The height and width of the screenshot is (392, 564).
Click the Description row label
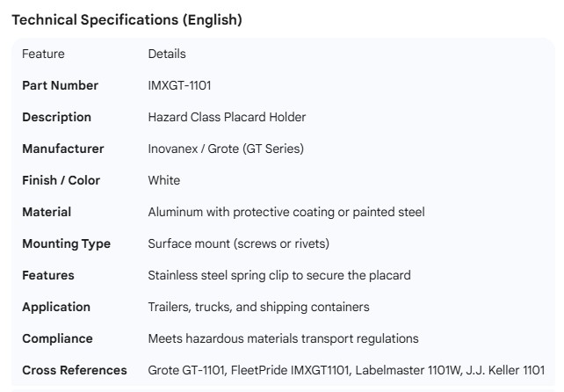pyautogui.click(x=56, y=117)
